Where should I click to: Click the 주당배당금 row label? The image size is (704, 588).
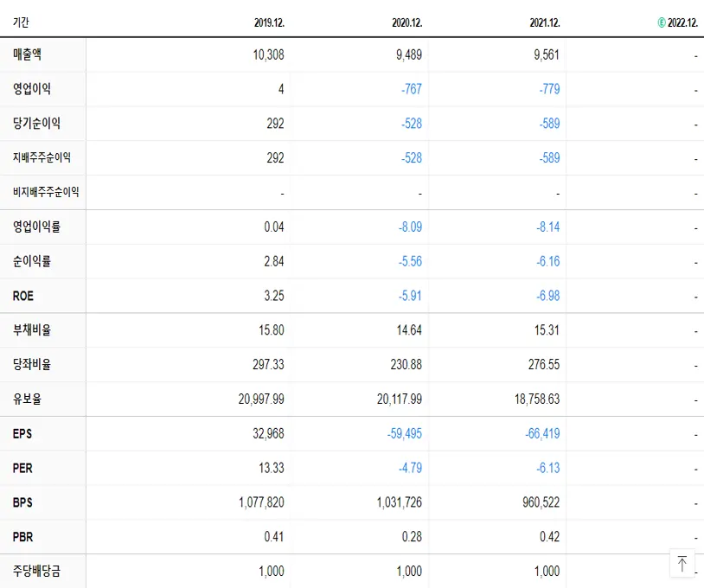pyautogui.click(x=36, y=571)
